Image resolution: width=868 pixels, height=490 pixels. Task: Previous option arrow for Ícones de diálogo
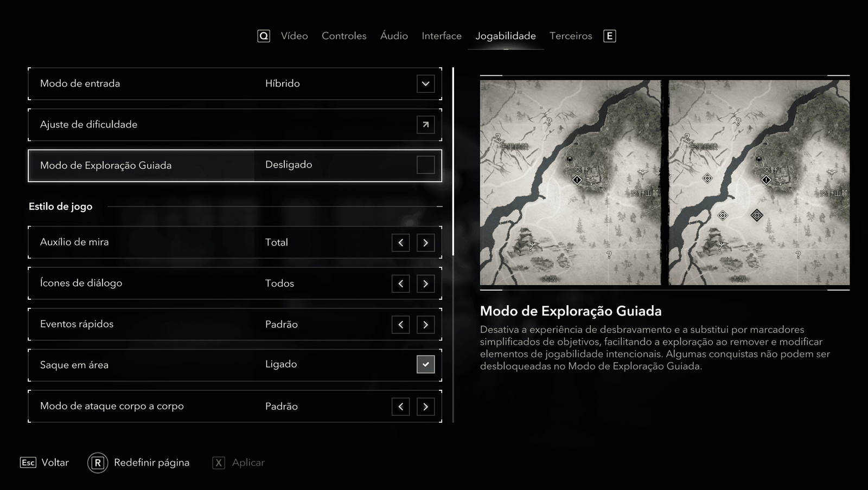click(400, 283)
